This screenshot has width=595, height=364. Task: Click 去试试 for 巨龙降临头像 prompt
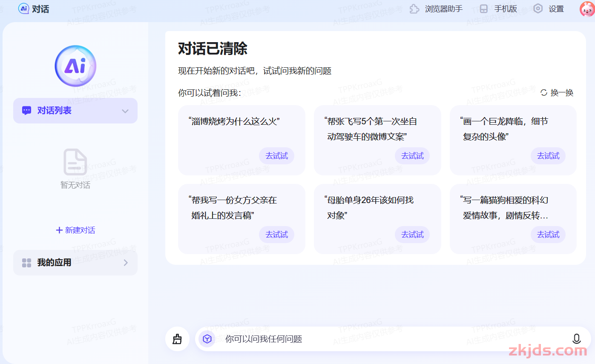[548, 156]
